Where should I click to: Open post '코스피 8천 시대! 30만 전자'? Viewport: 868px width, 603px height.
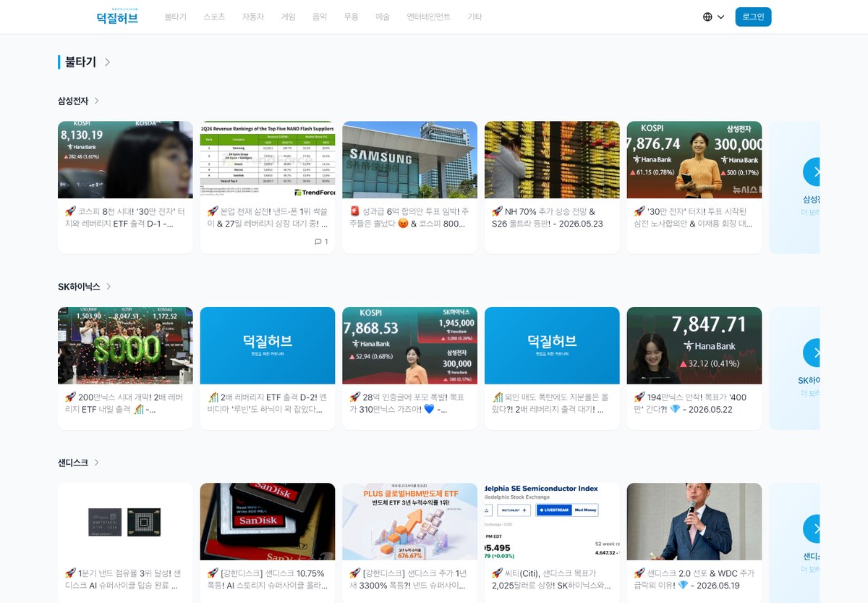(x=125, y=218)
